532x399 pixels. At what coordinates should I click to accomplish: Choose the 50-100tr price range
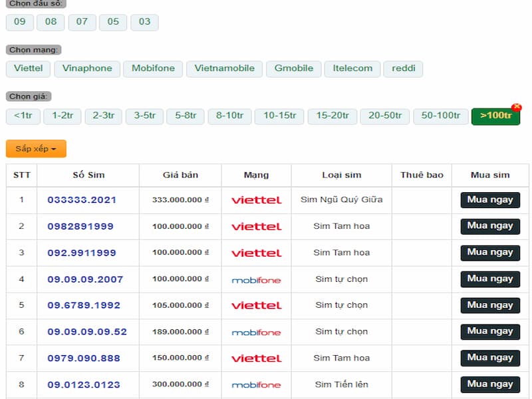441,116
